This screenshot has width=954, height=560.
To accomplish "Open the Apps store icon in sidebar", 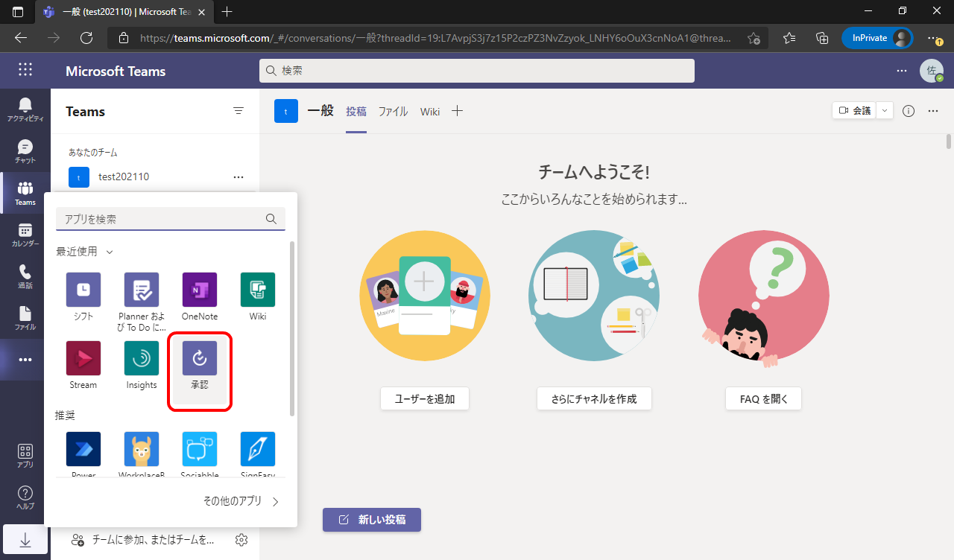I will coord(25,456).
